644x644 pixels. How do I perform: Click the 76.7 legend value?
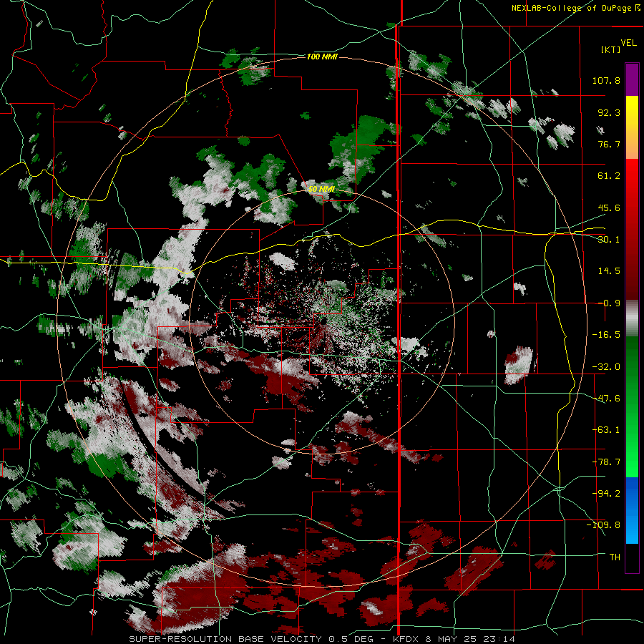coord(609,144)
